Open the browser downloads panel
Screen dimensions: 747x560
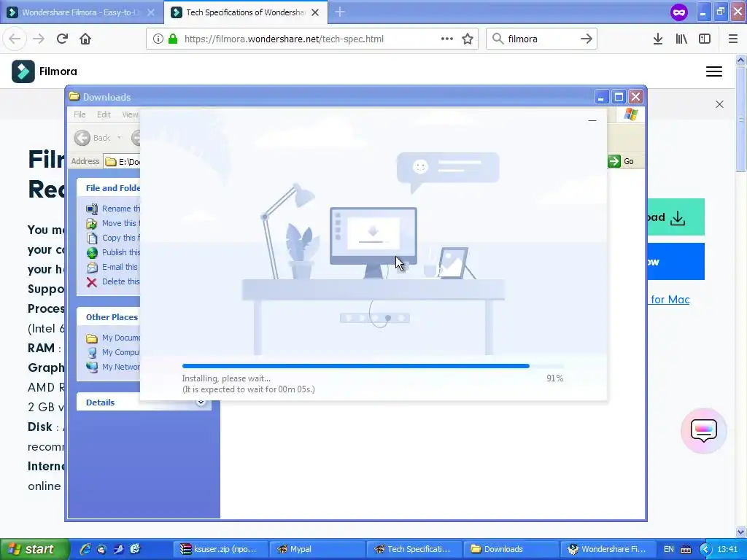pyautogui.click(x=658, y=39)
